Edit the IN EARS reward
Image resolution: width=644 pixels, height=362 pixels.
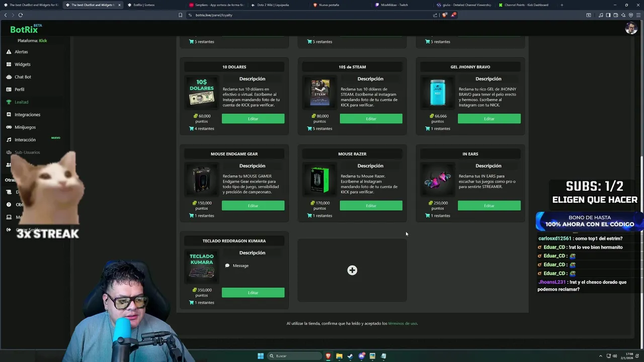click(x=489, y=206)
